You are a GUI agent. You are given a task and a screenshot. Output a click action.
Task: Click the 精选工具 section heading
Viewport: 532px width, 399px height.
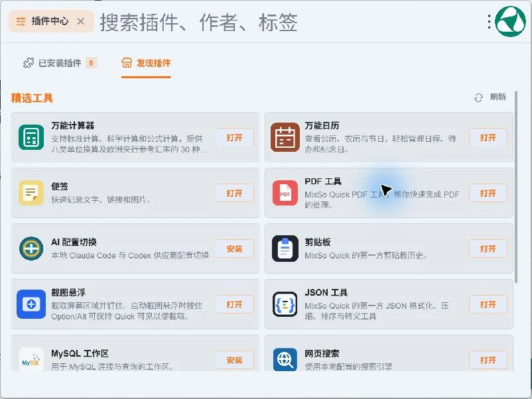coord(32,98)
